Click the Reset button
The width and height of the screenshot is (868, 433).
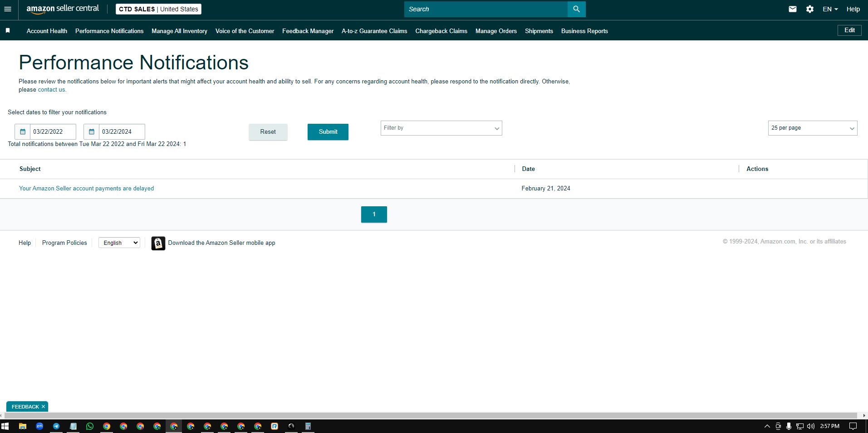pos(268,132)
